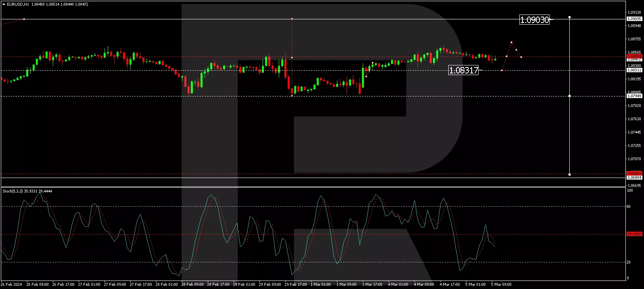Select the 1.06804 price axis tag
644x289 pixels.
634,178
